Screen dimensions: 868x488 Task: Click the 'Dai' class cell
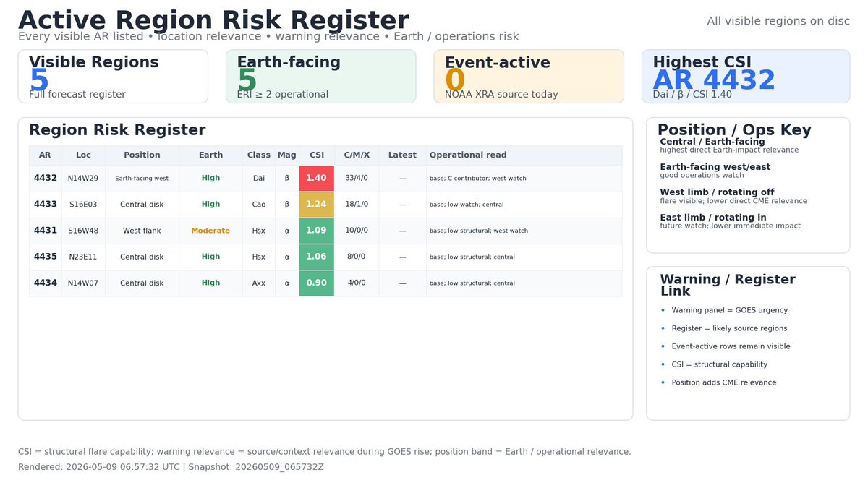[x=258, y=179]
